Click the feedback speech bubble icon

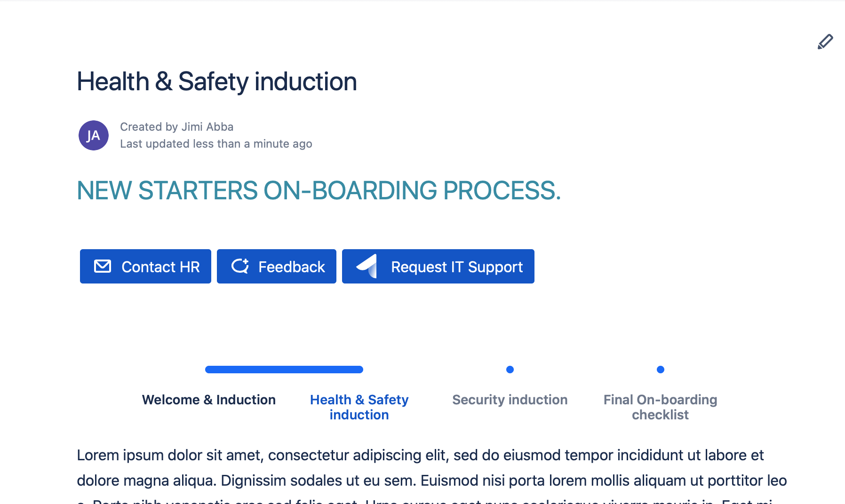(x=240, y=266)
